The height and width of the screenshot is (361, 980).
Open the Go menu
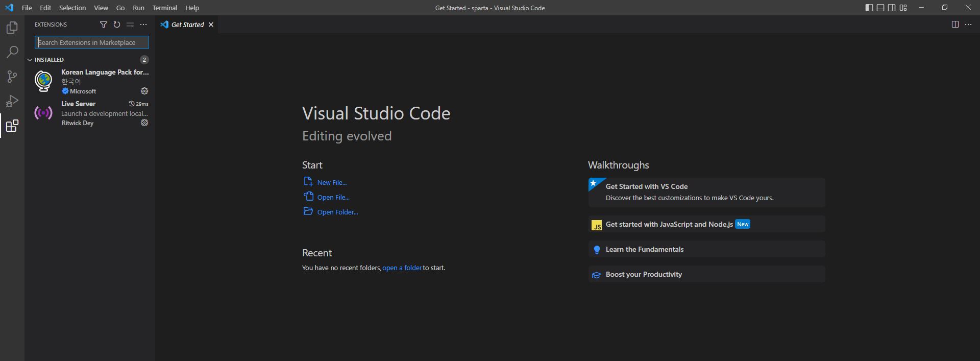(x=120, y=8)
